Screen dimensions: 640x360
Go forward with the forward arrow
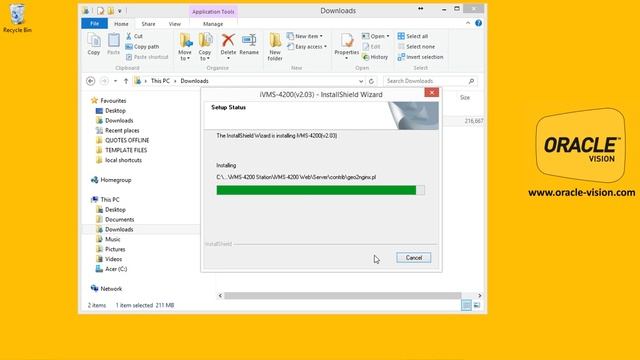click(x=104, y=81)
